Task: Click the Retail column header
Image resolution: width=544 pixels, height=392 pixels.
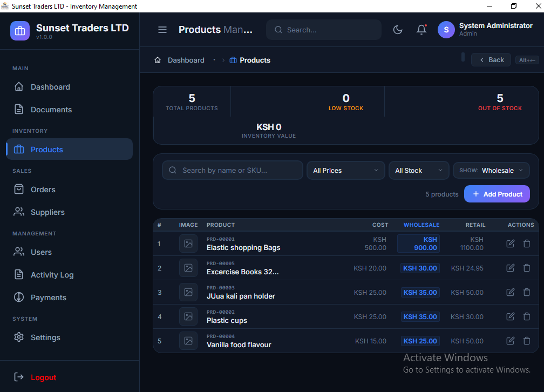Action: click(475, 225)
